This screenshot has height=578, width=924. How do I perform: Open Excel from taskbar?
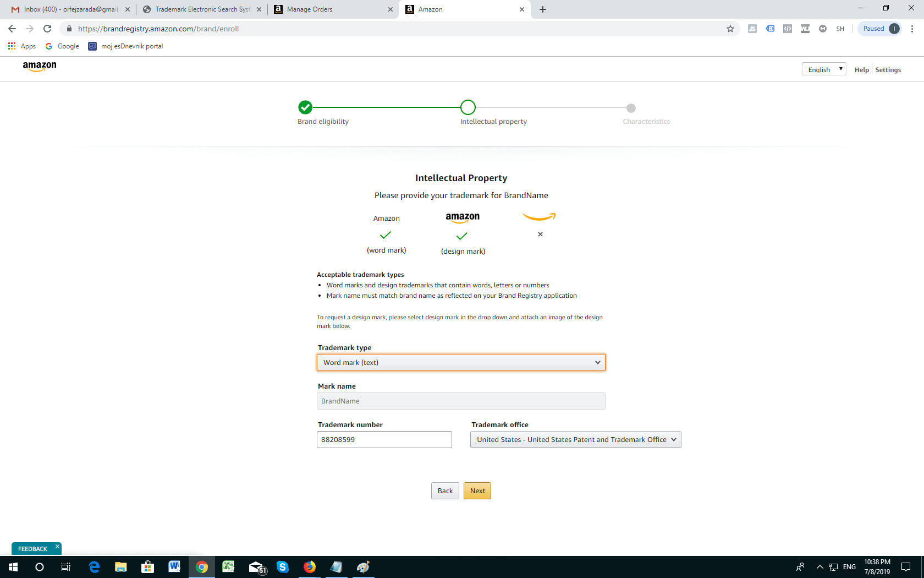pyautogui.click(x=228, y=567)
